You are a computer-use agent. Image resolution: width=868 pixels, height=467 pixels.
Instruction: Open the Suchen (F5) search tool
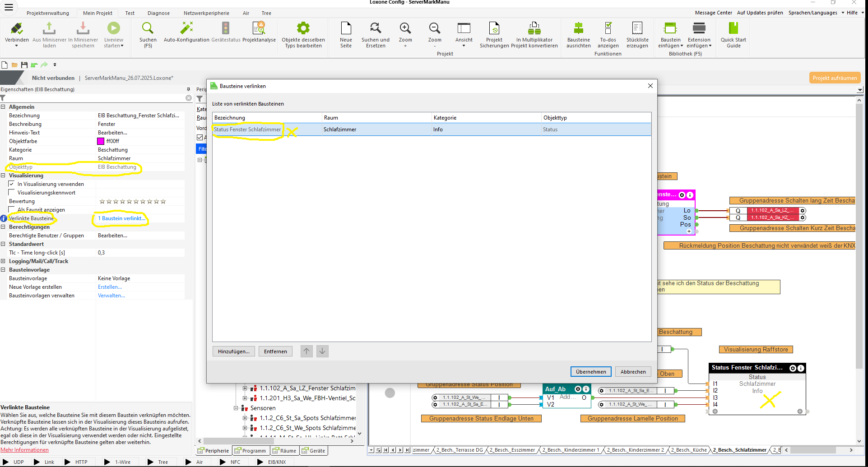pyautogui.click(x=148, y=29)
